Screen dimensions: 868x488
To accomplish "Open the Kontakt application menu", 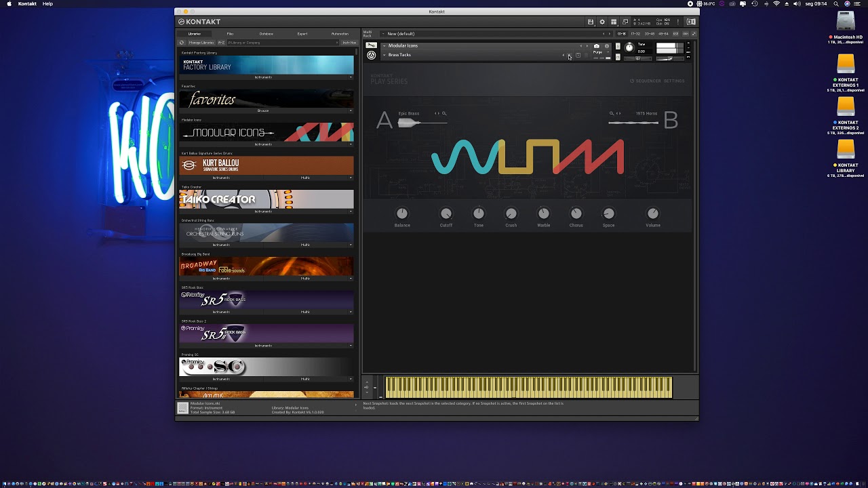I will (27, 3).
